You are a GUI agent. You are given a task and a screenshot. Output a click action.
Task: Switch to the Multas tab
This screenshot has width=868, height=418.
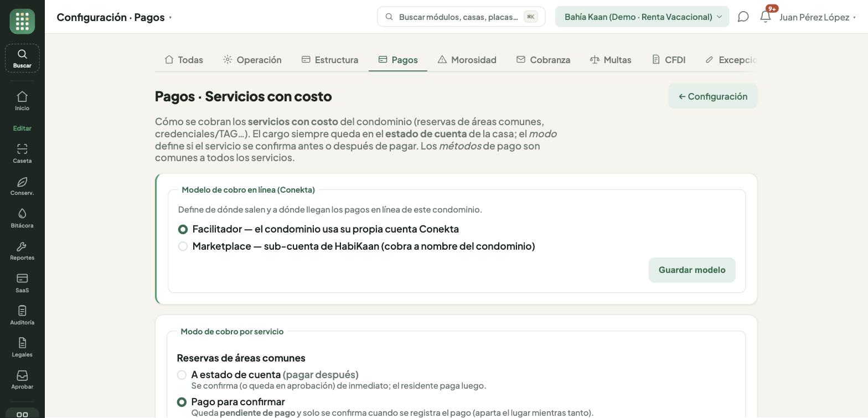tap(611, 60)
